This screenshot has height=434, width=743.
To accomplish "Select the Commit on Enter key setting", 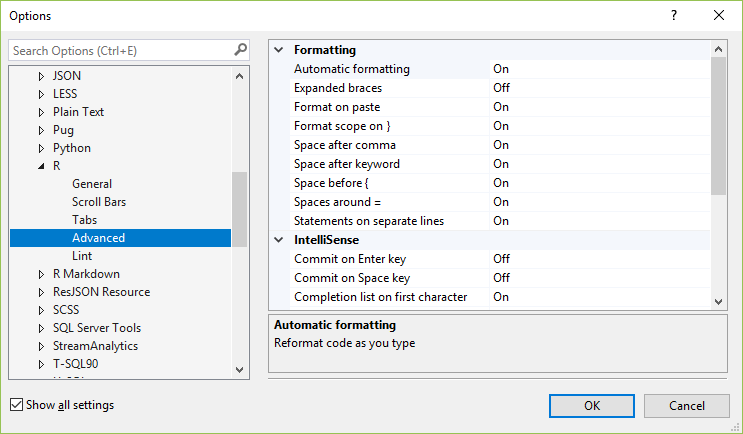I will pyautogui.click(x=351, y=259).
